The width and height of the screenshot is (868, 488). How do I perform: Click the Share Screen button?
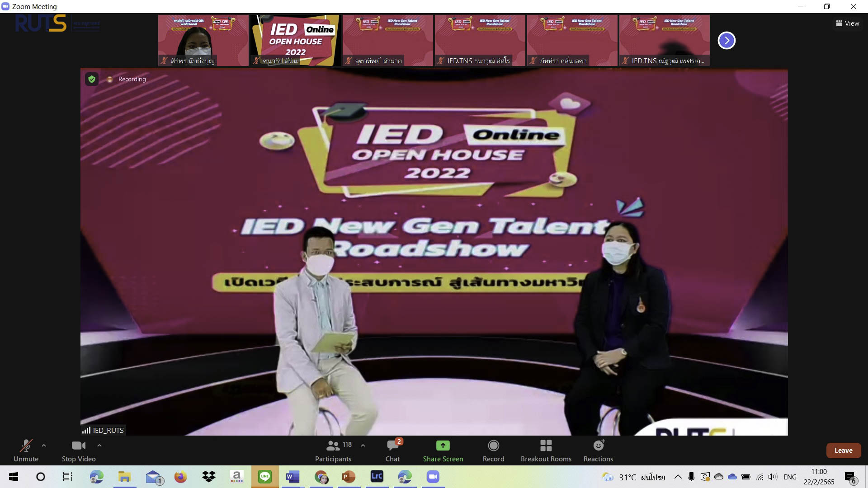click(443, 450)
